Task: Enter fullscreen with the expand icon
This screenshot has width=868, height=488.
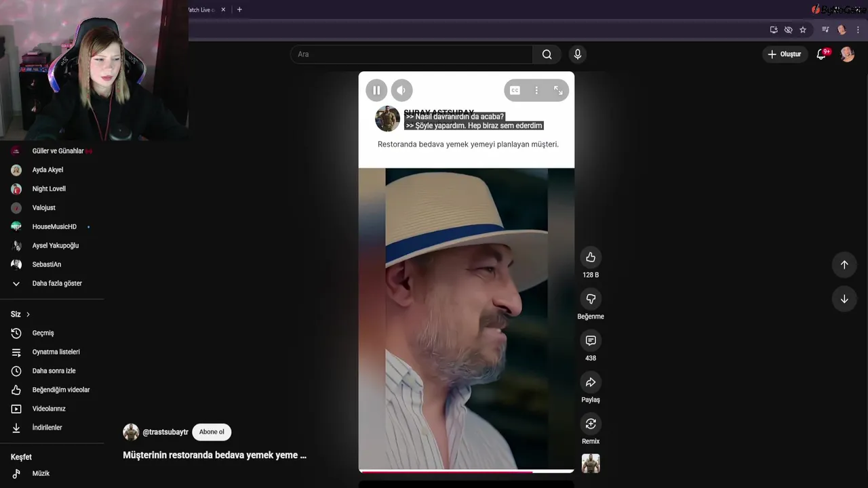Action: 558,90
